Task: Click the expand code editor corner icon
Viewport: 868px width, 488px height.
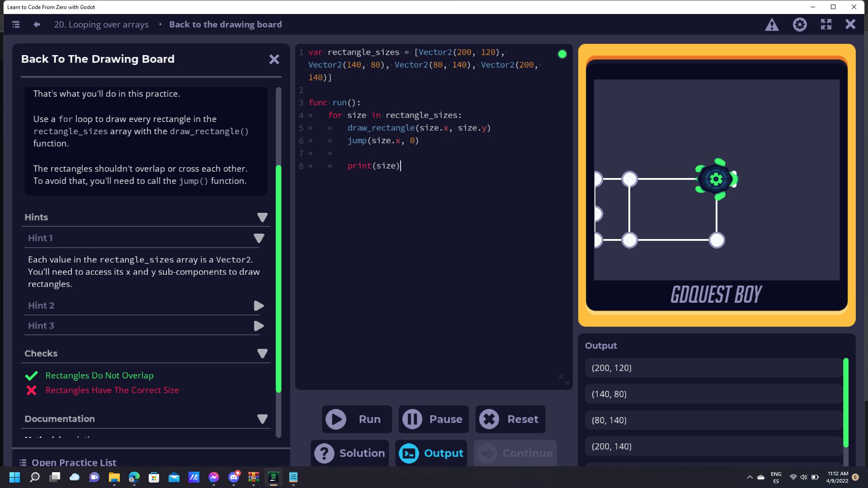Action: point(564,380)
